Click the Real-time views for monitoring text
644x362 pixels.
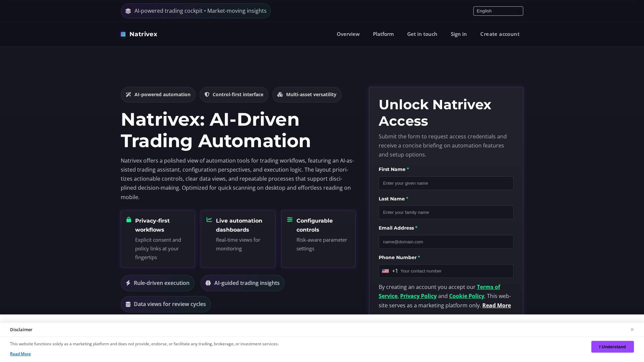click(238, 244)
